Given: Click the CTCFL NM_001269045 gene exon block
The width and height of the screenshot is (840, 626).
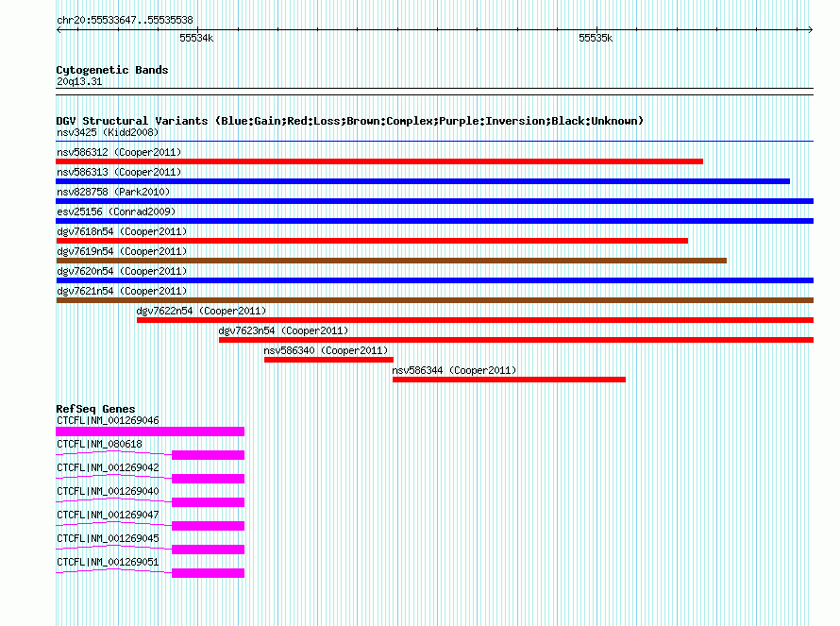Looking at the screenshot, I should (208, 550).
